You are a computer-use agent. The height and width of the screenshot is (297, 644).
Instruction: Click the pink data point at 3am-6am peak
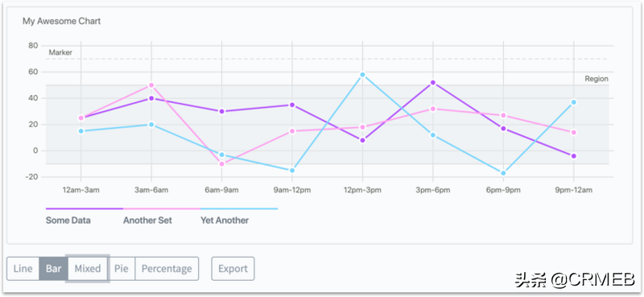tap(151, 85)
